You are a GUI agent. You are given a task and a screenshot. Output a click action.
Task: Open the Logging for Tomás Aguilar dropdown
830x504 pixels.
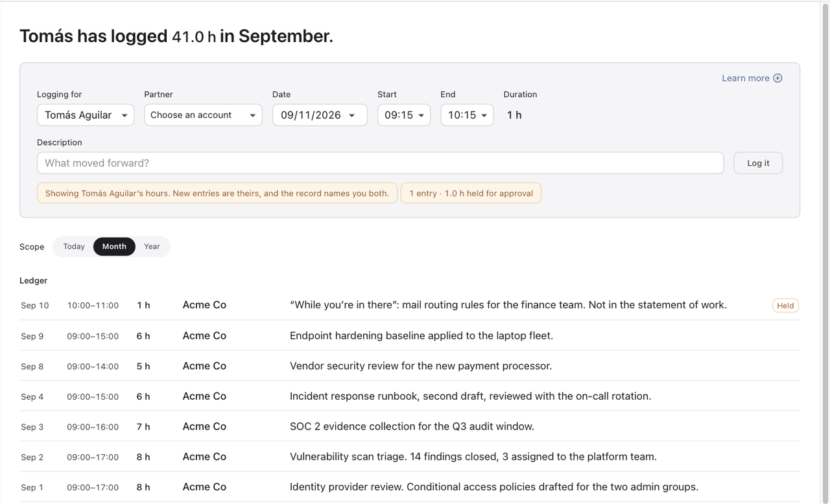(86, 115)
